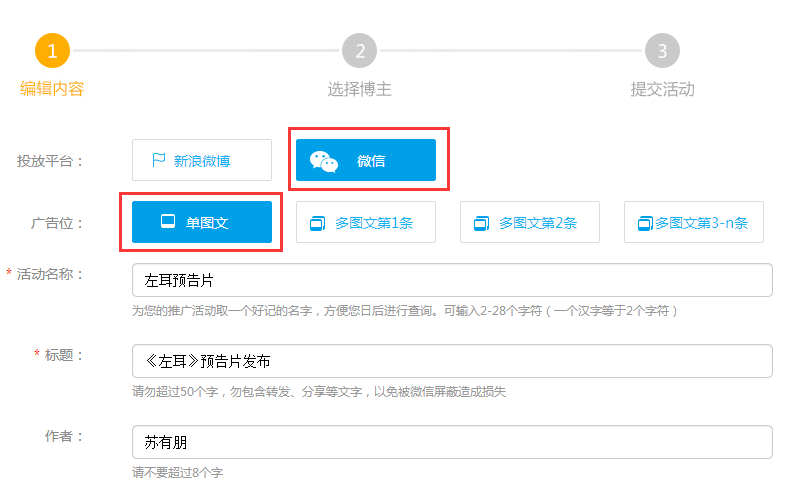Click the stacked images icon in 多图文第2条
Viewport: 803px width, 490px height.
point(482,223)
